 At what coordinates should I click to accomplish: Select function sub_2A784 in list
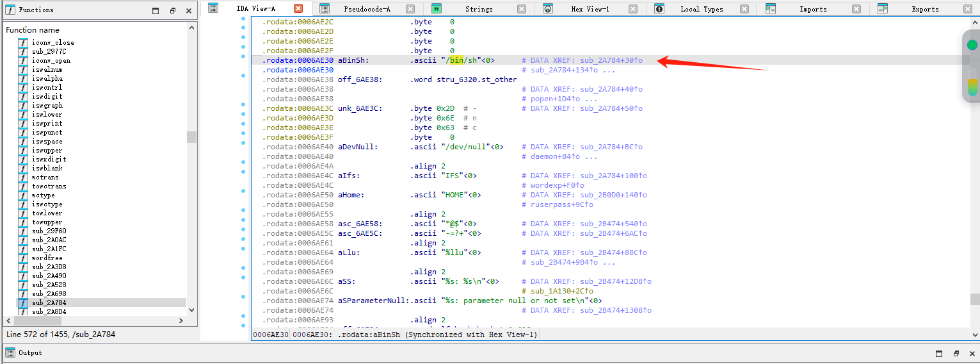[x=49, y=302]
